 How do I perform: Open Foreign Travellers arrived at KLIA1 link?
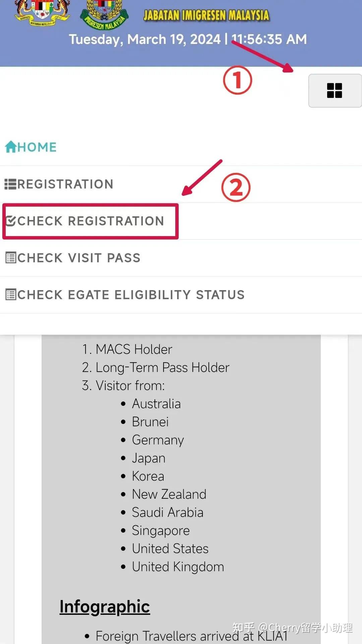click(191, 636)
